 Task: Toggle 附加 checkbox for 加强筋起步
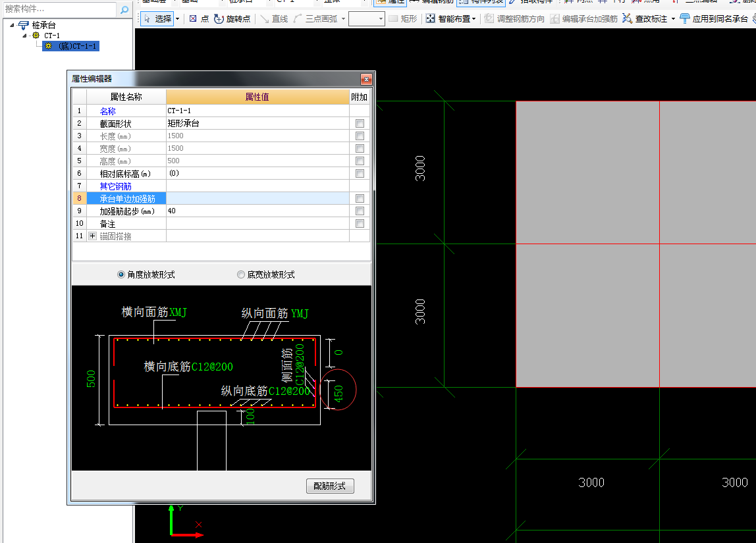[360, 211]
